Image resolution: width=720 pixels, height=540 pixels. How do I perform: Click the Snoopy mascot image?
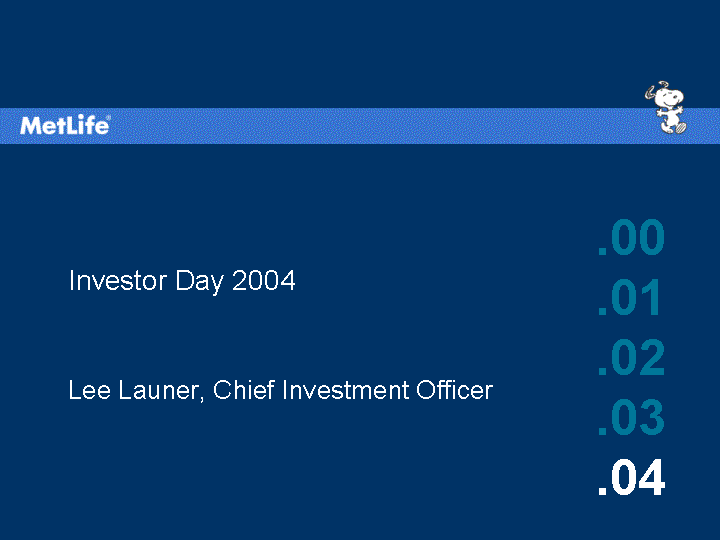coord(666,108)
